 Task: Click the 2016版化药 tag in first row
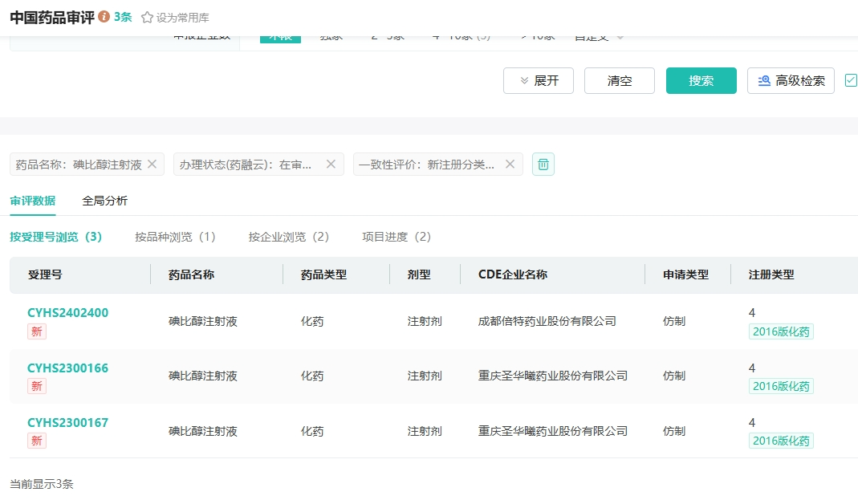(781, 331)
